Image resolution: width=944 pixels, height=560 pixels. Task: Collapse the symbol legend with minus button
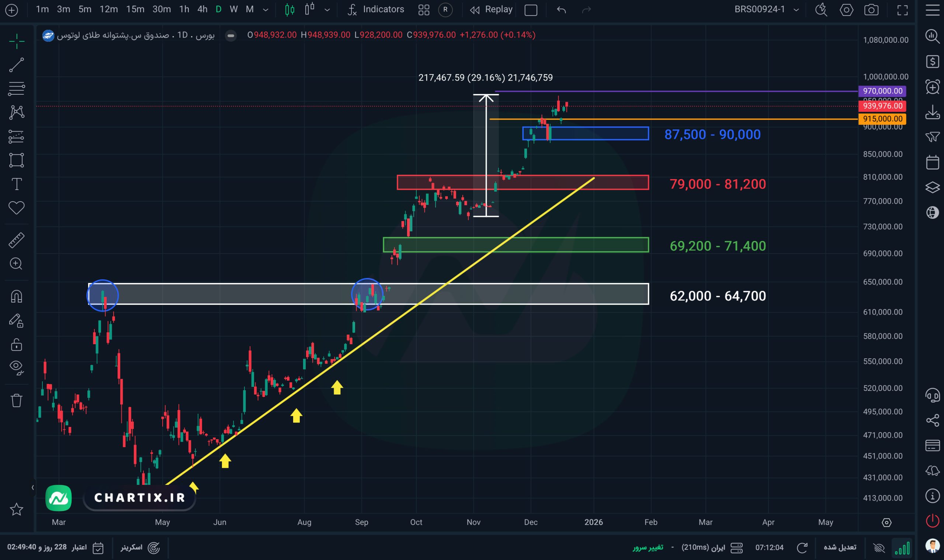[231, 35]
